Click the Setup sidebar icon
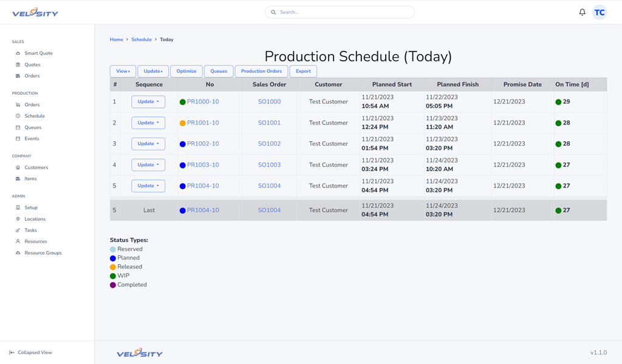 coord(18,207)
